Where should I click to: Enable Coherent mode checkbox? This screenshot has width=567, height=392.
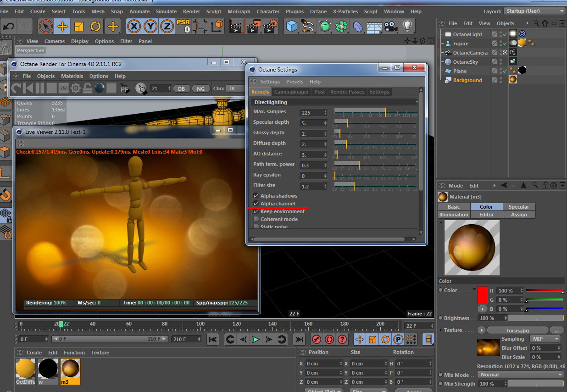pyautogui.click(x=256, y=219)
